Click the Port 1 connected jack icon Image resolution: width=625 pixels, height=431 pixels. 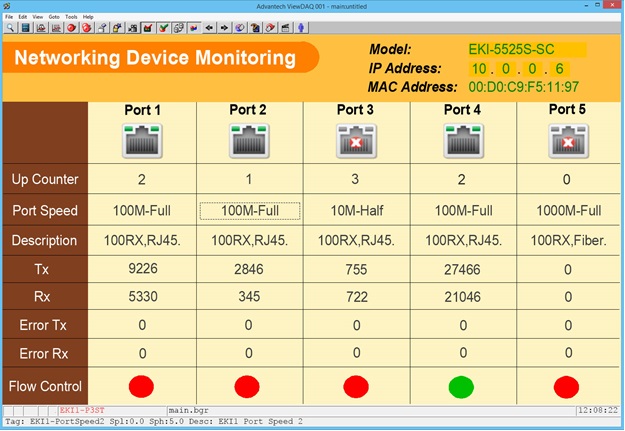click(142, 141)
